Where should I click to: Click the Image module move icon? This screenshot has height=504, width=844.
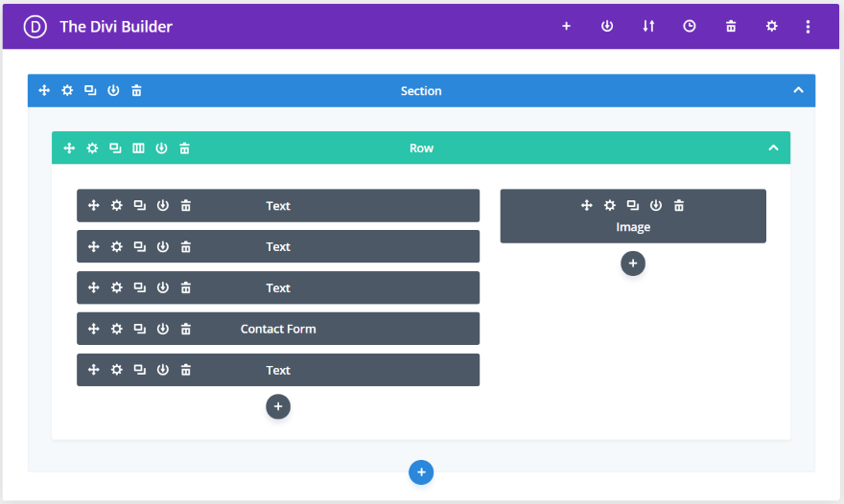click(587, 205)
